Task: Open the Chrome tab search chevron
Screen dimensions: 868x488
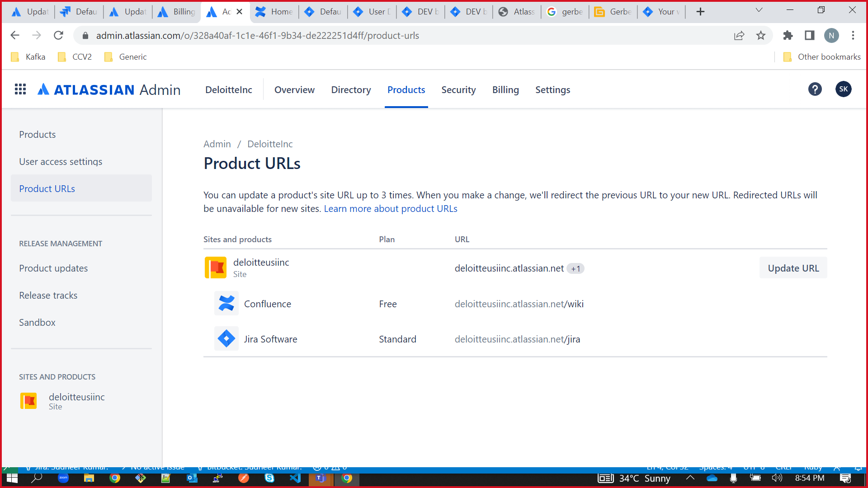Action: [x=759, y=9]
